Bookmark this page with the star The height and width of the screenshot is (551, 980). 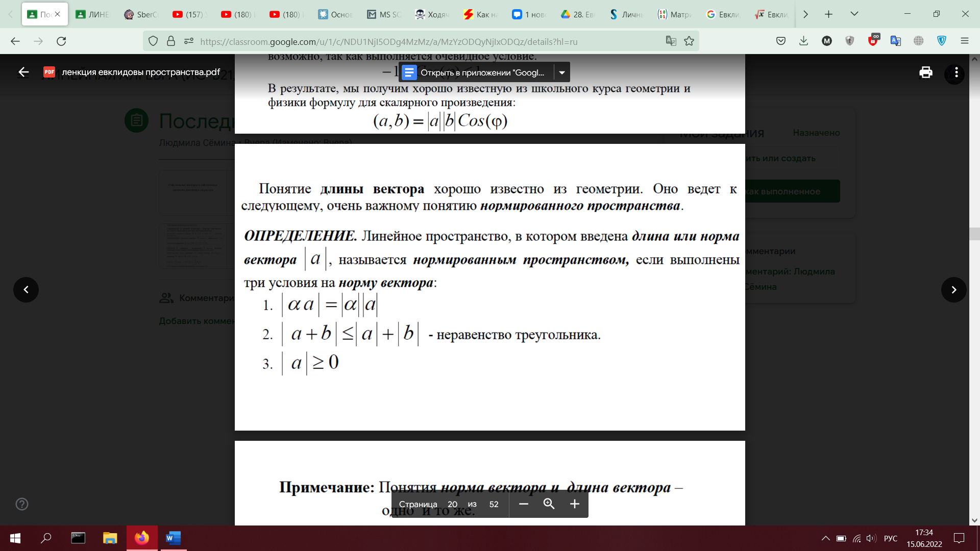coord(689,41)
